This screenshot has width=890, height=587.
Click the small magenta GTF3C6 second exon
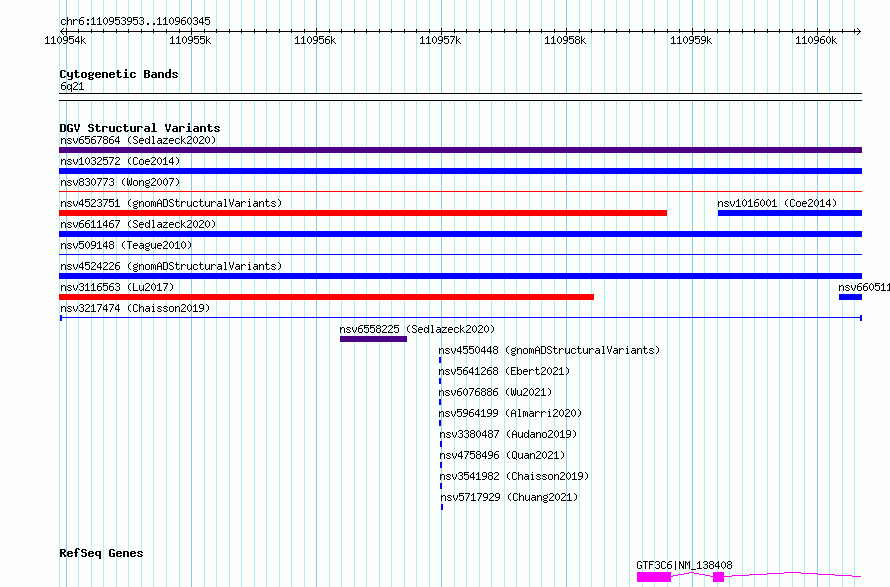click(719, 577)
